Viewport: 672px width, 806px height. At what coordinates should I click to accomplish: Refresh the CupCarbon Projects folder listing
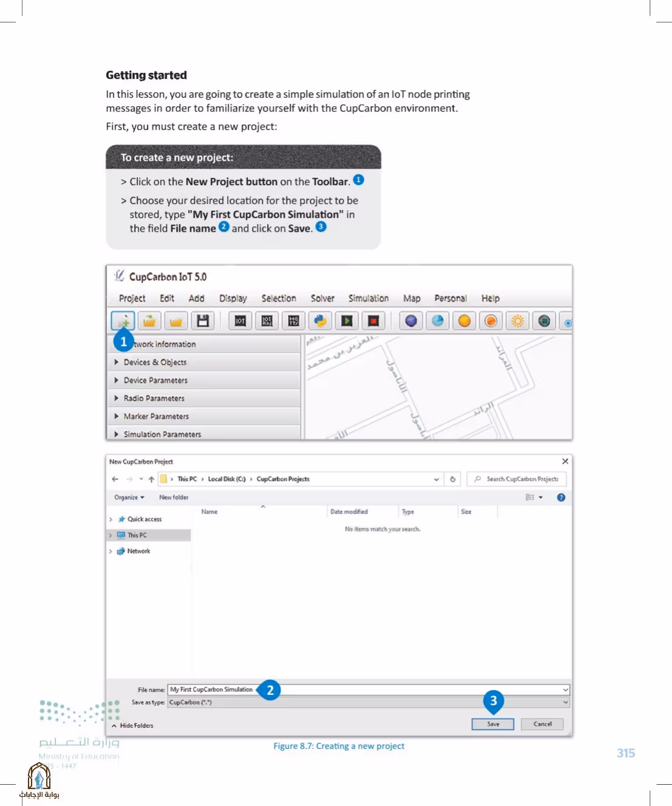(452, 479)
